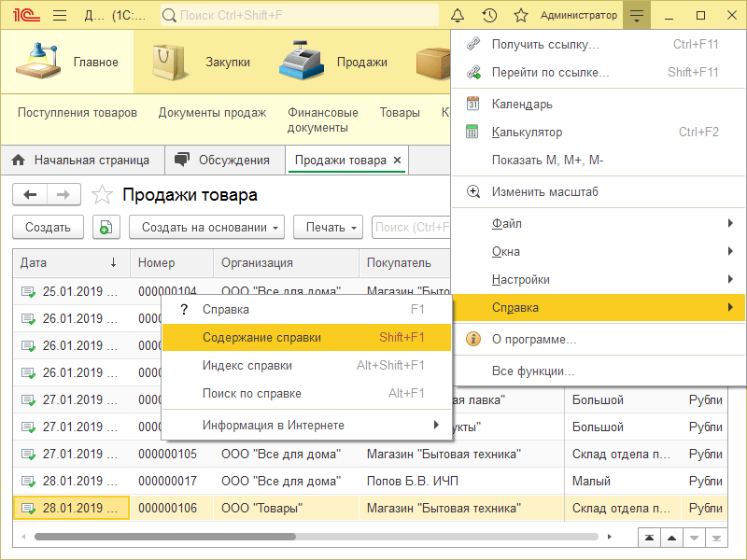Jump to list beginning button
This screenshot has width=747, height=560.
[x=649, y=539]
